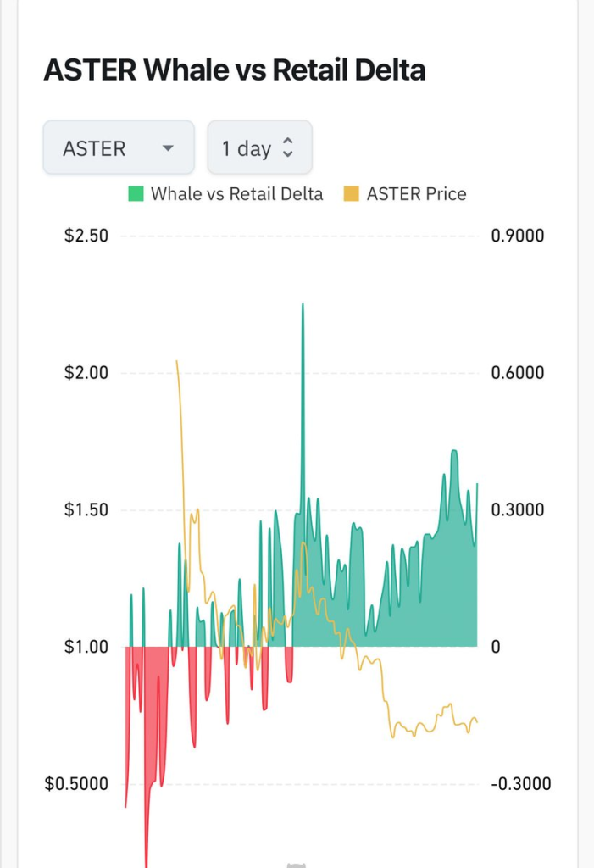The width and height of the screenshot is (594, 868).
Task: Toggle the ASTER Price legend label
Action: pos(416,194)
